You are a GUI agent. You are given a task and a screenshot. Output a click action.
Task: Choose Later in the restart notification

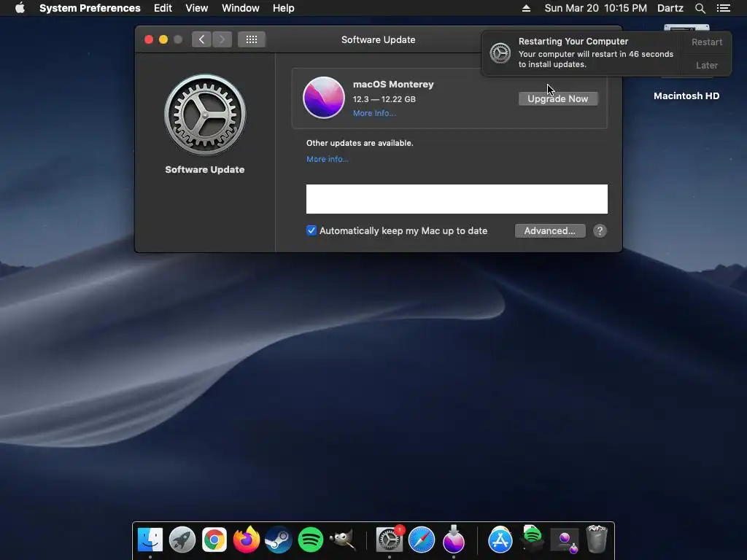706,65
